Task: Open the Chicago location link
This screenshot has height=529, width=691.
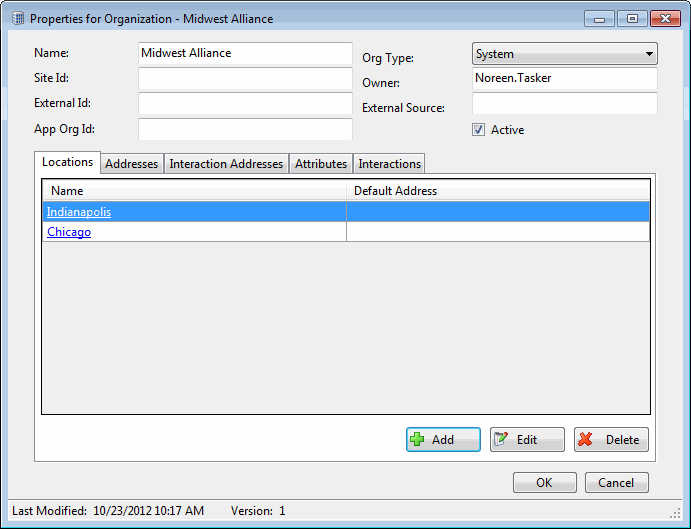Action: coord(69,232)
